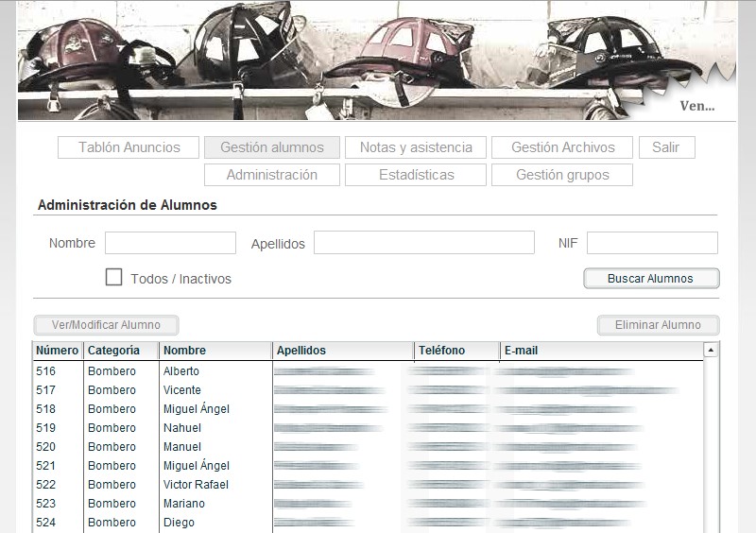756x533 pixels.
Task: Click Miguel Ángel in row 521
Action: tap(197, 465)
